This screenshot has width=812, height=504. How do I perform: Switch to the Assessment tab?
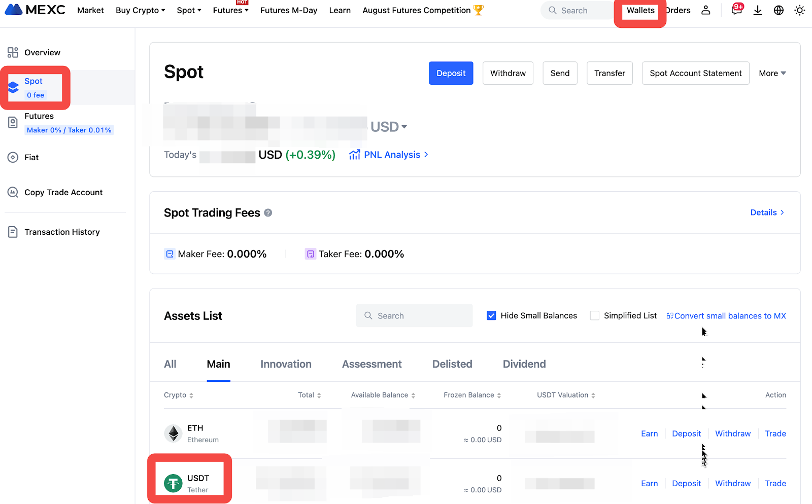(x=371, y=364)
